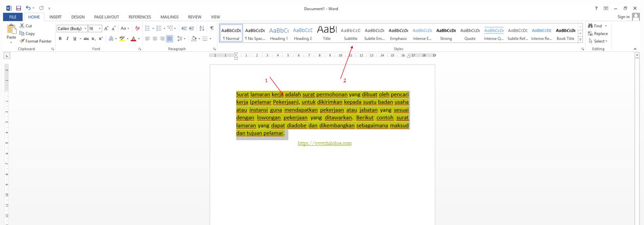The height and width of the screenshot is (225, 644).
Task: Click Text Effects glowing A icon
Action: coord(111,39)
